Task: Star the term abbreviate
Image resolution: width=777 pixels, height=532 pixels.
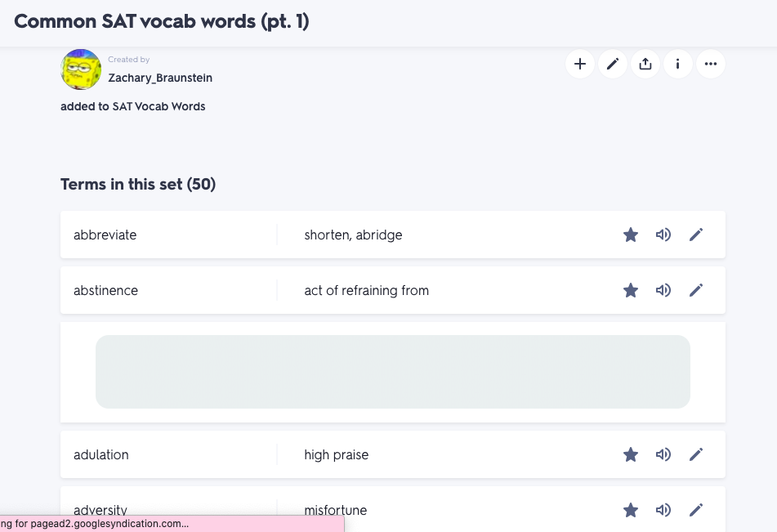Action: tap(631, 235)
